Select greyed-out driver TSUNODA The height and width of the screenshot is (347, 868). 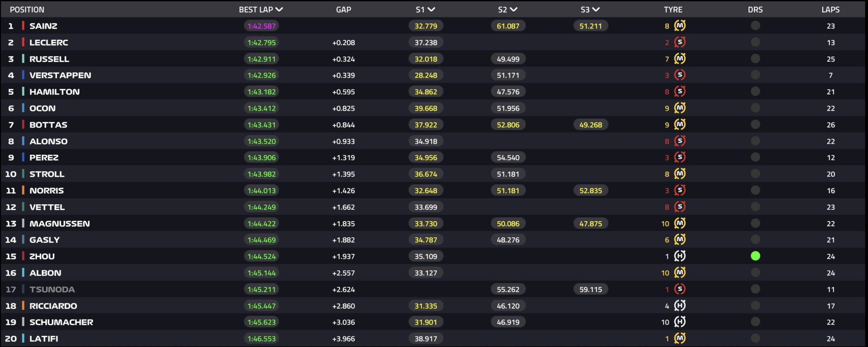pos(52,289)
